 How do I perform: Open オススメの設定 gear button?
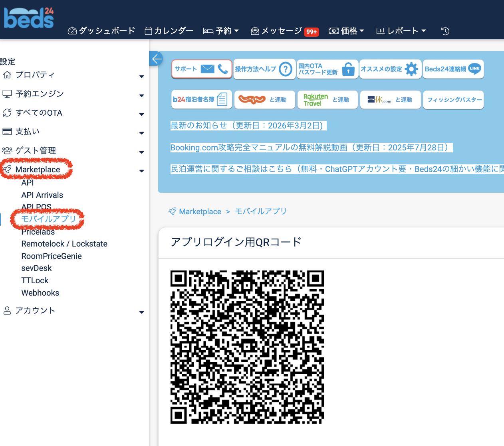pyautogui.click(x=390, y=69)
